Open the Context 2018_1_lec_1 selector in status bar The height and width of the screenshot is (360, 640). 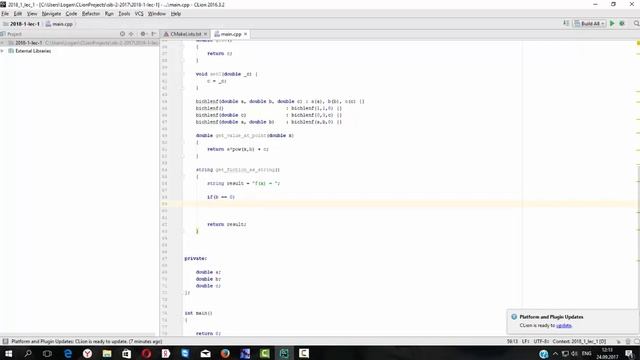579,341
